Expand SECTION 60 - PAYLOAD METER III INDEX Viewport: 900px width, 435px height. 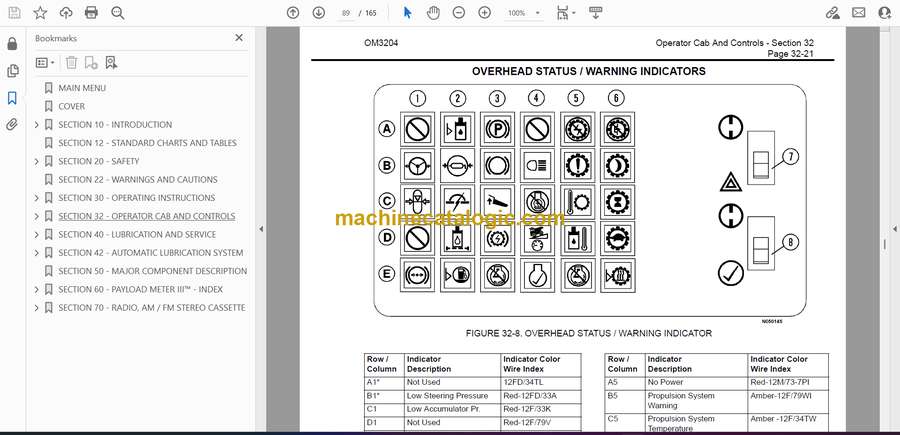(37, 290)
